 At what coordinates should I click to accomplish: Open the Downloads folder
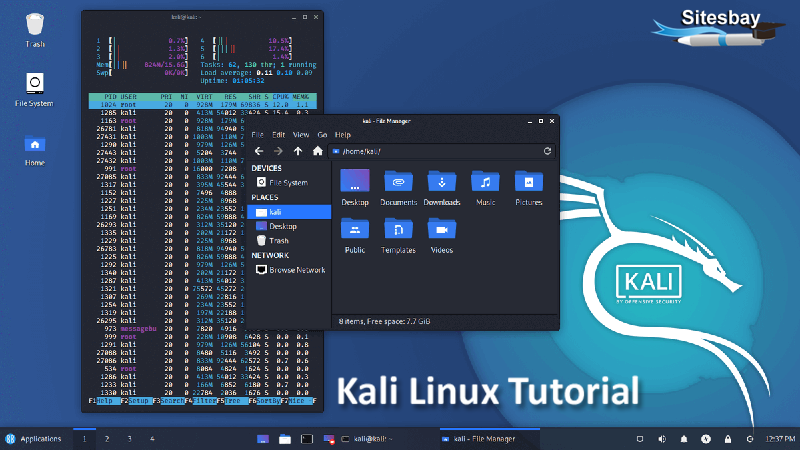[442, 187]
